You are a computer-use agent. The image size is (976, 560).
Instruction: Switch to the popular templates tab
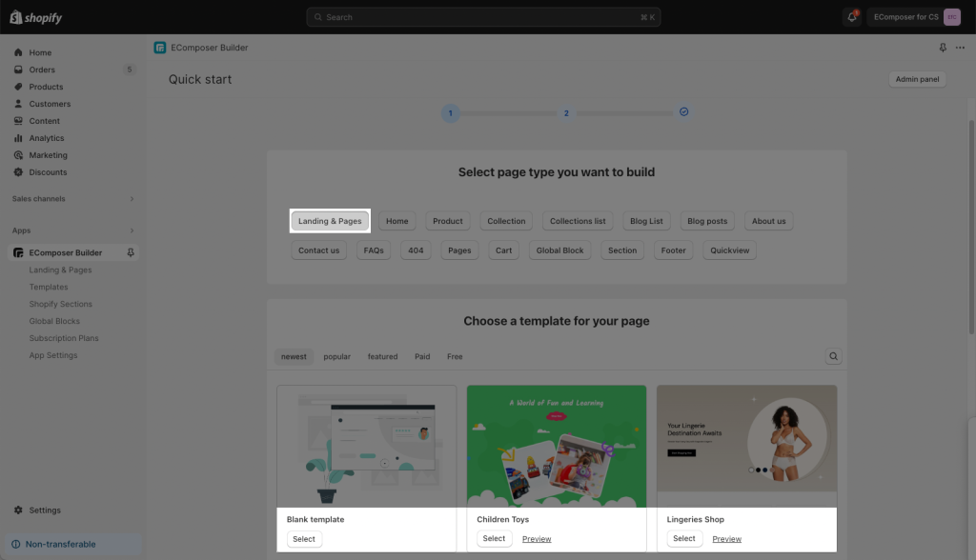click(x=336, y=356)
